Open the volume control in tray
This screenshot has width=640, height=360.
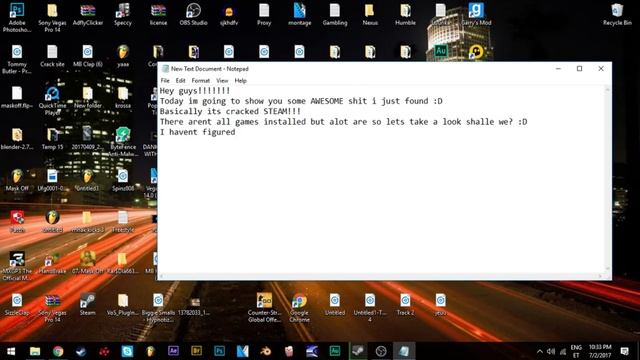coord(551,351)
